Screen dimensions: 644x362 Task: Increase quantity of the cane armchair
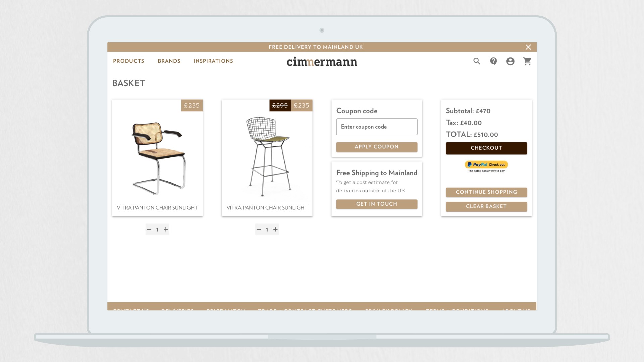point(166,230)
